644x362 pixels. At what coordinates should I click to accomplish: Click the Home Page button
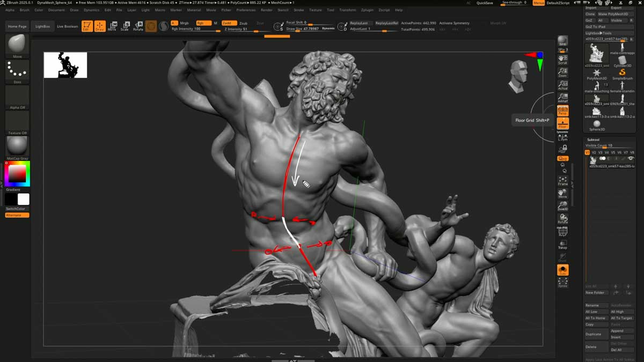(x=17, y=26)
